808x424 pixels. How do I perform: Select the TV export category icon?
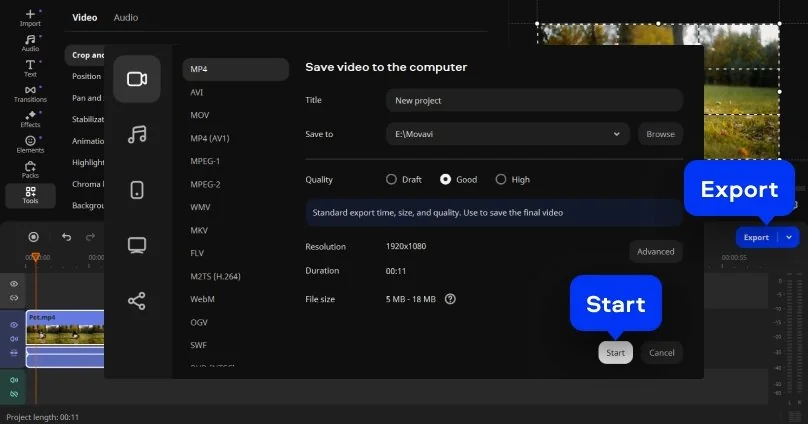pos(137,245)
